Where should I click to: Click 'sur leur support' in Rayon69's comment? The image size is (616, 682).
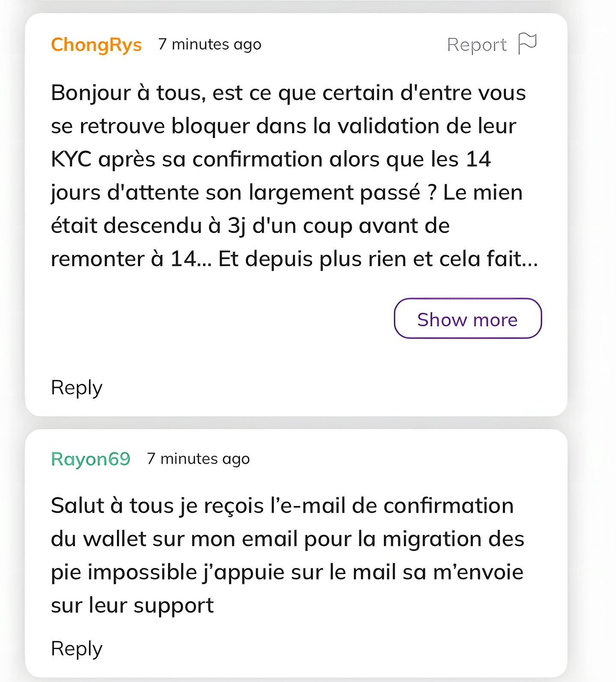[x=132, y=605]
